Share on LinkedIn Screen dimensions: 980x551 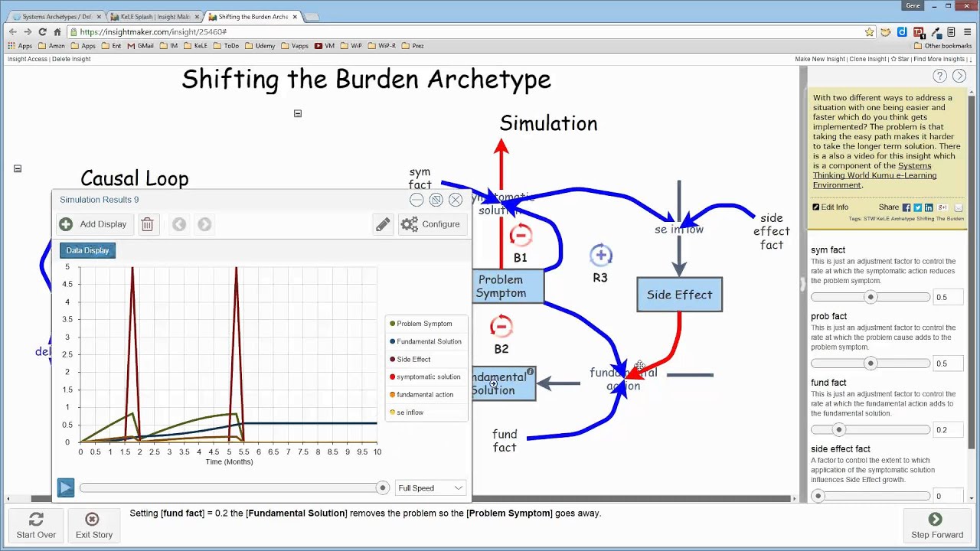point(929,207)
